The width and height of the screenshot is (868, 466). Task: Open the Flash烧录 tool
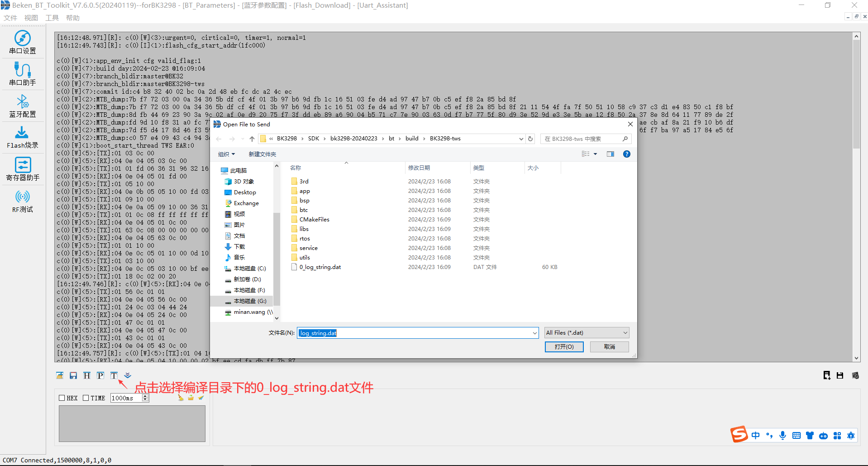(x=23, y=137)
